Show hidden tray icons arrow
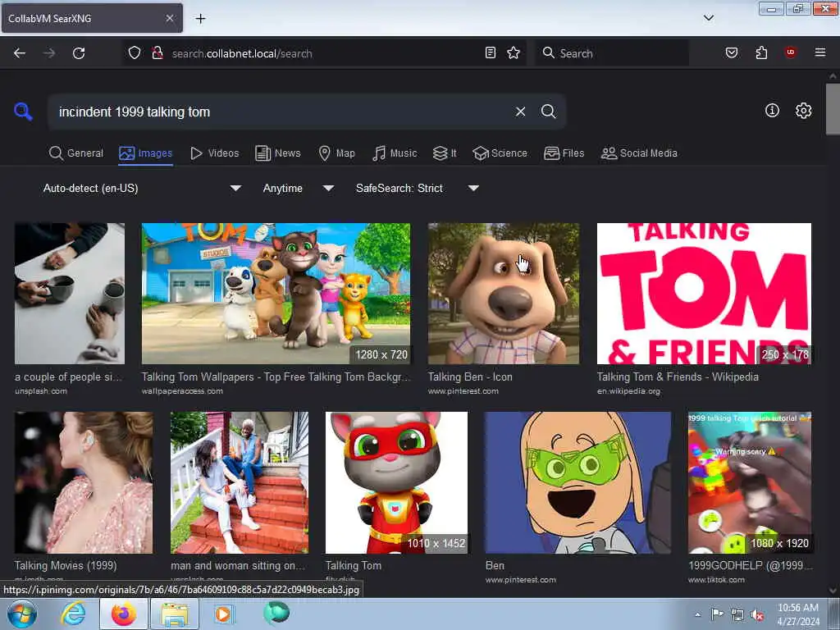840x630 pixels. click(x=697, y=614)
